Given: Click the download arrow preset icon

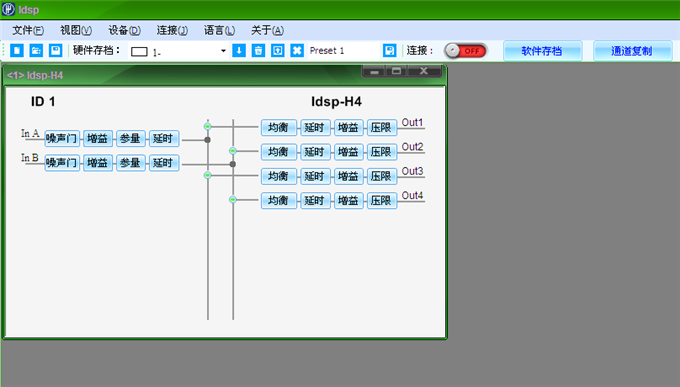Looking at the screenshot, I should [x=239, y=51].
